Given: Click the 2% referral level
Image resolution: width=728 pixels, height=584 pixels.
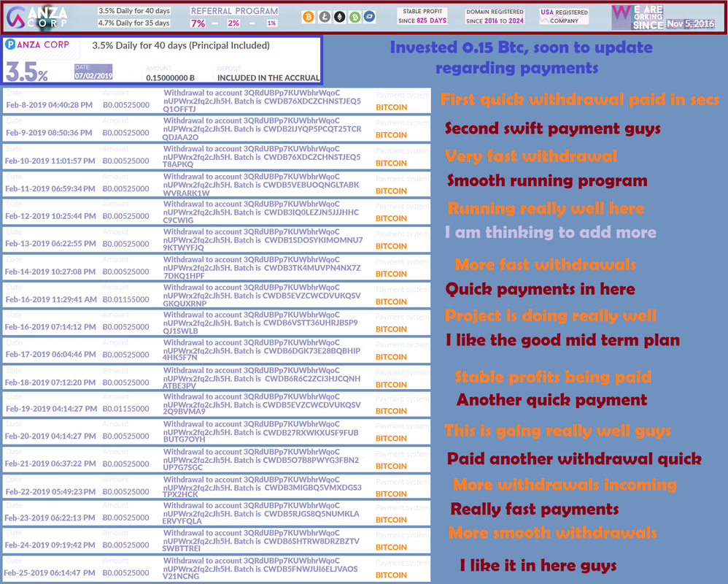Looking at the screenshot, I should (x=233, y=23).
